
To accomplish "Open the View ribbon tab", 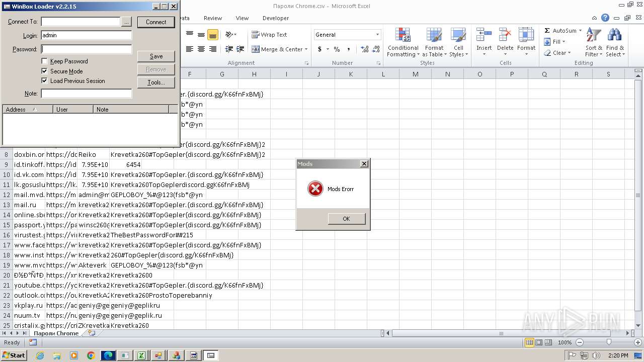I will pos(242,18).
